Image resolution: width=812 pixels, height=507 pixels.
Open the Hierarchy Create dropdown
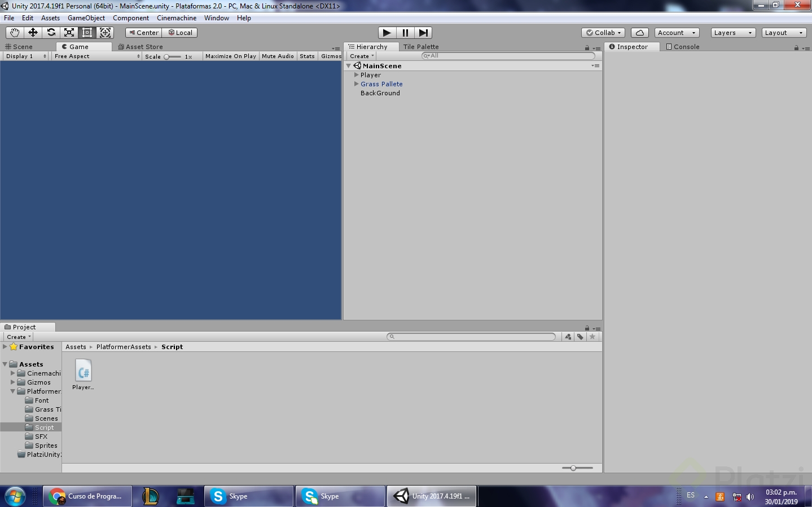tap(362, 56)
